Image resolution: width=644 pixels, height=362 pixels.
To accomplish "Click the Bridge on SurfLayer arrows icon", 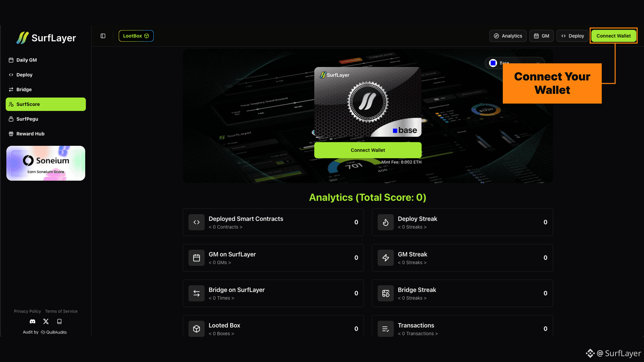I will (197, 293).
